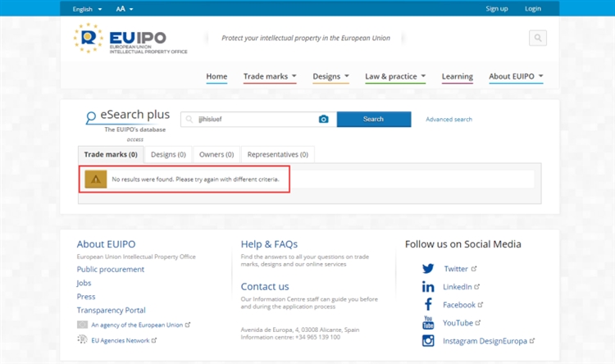Open the Jobs footer link
The height and width of the screenshot is (364, 615).
click(x=84, y=283)
